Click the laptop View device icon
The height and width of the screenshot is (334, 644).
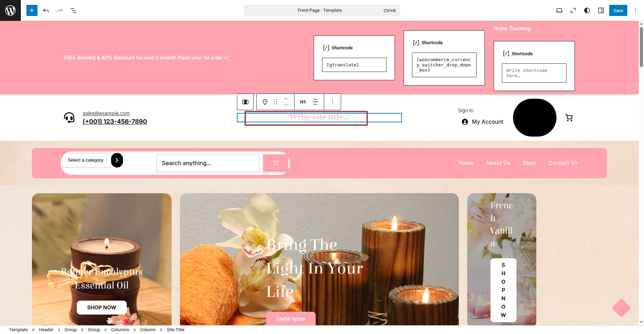(559, 10)
